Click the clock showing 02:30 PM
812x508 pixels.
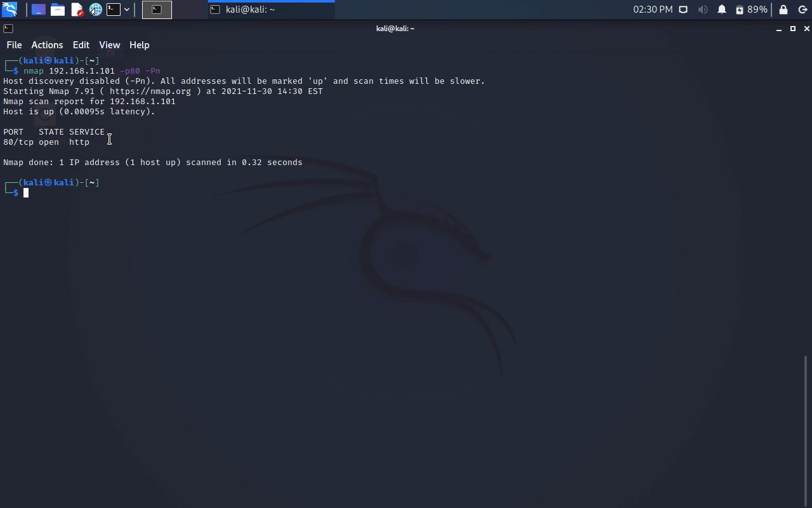pos(652,10)
